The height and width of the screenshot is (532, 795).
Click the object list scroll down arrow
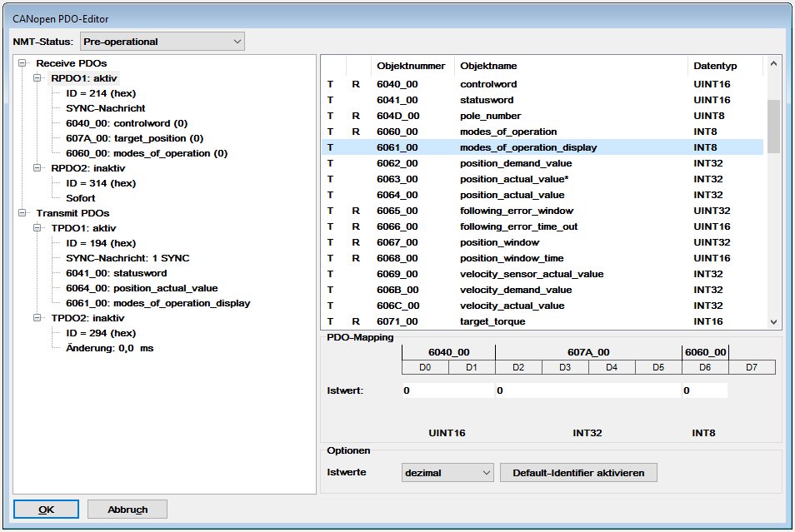773,321
